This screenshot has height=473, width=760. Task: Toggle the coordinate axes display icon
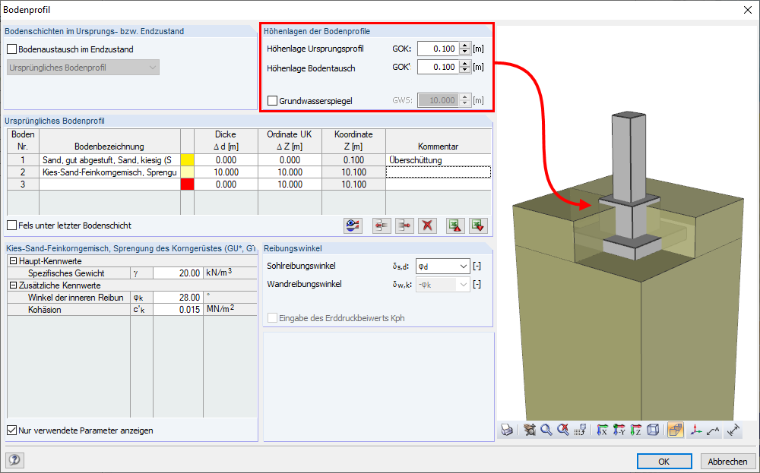[697, 429]
